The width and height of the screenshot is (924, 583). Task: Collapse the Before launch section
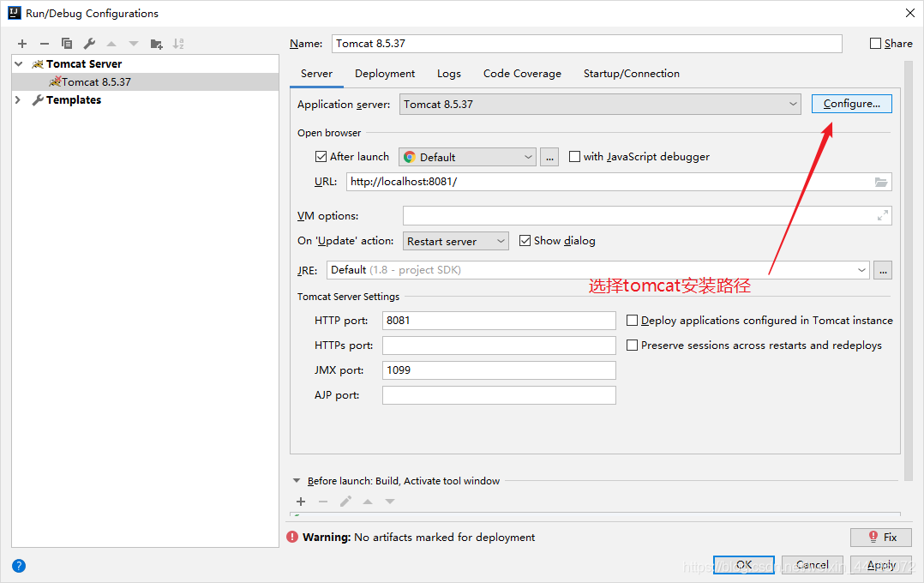tap(297, 481)
